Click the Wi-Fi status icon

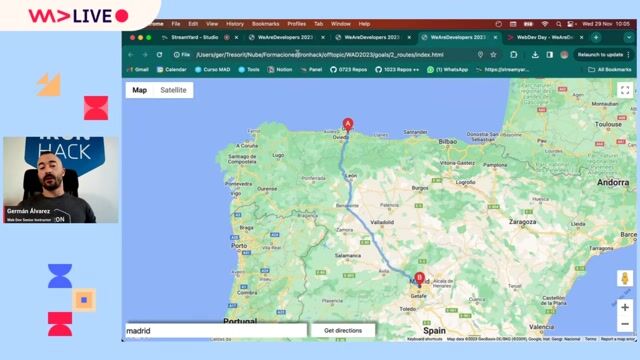pyautogui.click(x=544, y=24)
